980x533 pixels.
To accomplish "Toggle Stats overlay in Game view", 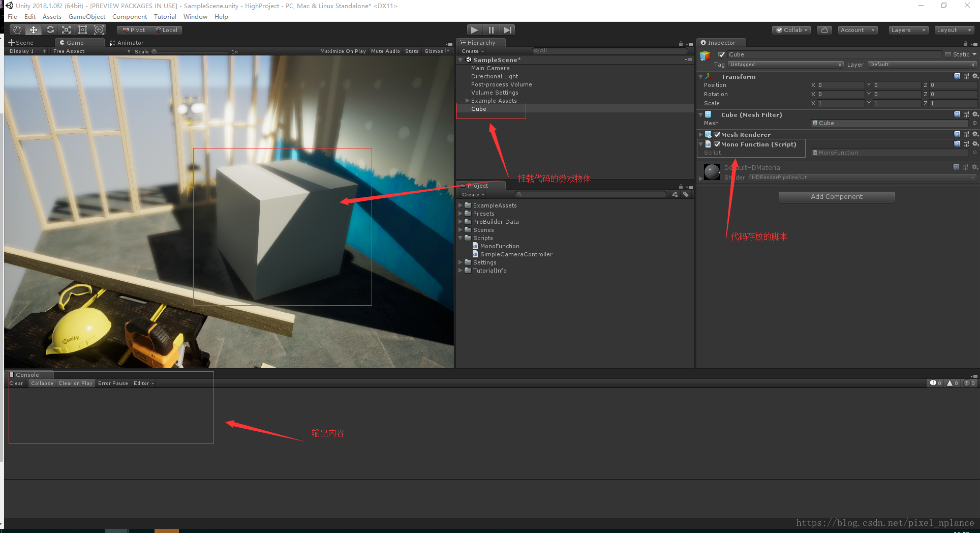I will [412, 51].
